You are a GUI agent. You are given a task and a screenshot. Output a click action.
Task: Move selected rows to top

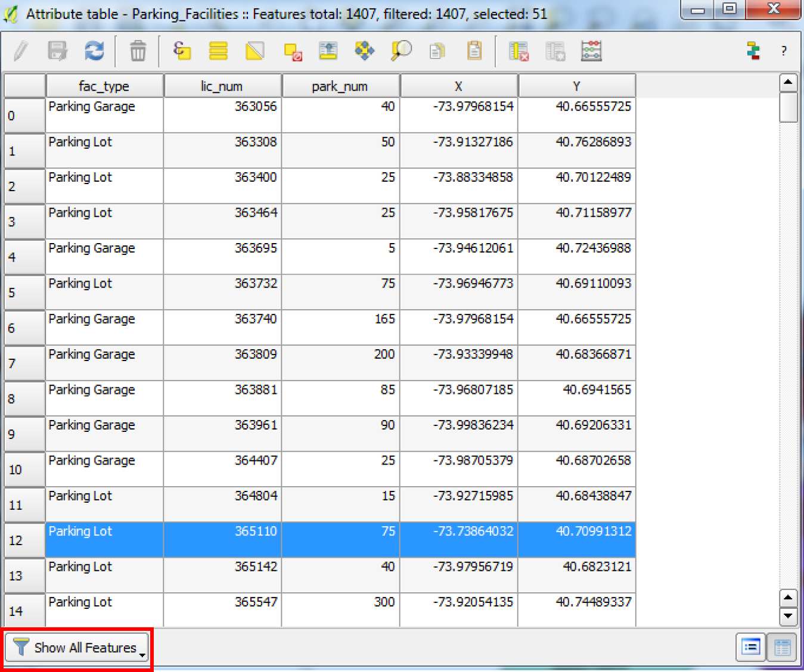click(x=328, y=51)
